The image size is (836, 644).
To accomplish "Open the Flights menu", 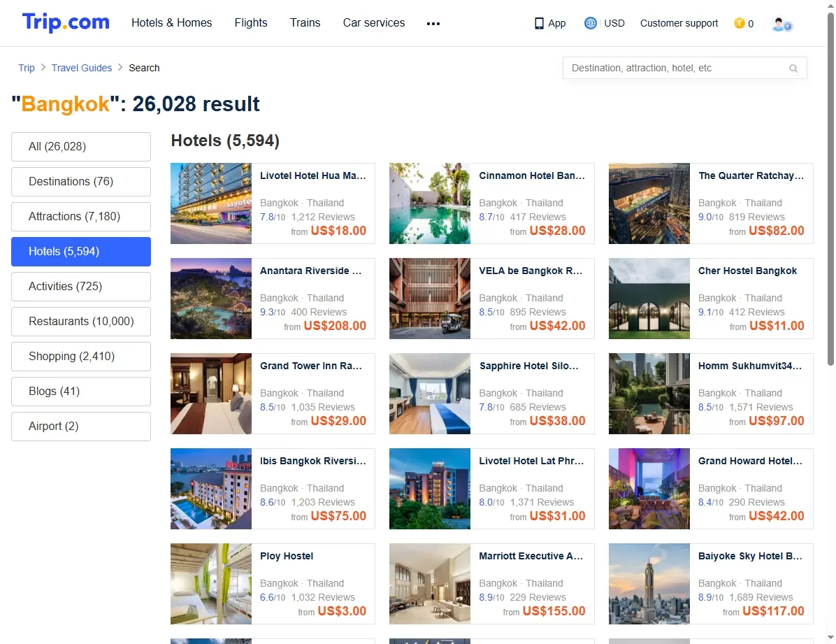I will pyautogui.click(x=250, y=23).
